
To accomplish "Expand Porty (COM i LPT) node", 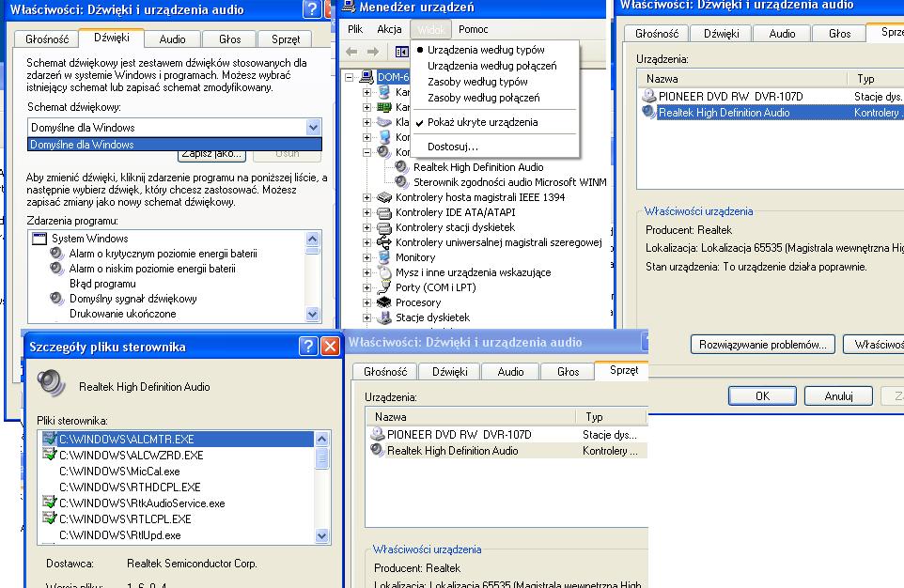I will click(366, 287).
